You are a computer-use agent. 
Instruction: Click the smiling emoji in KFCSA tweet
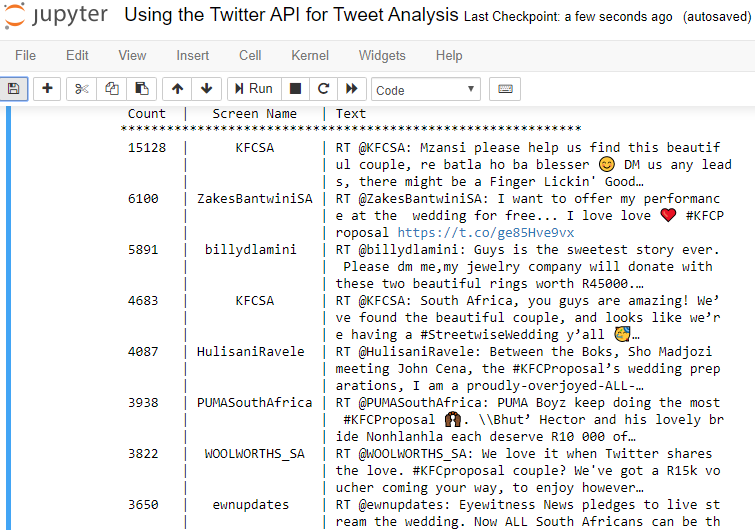[607, 165]
